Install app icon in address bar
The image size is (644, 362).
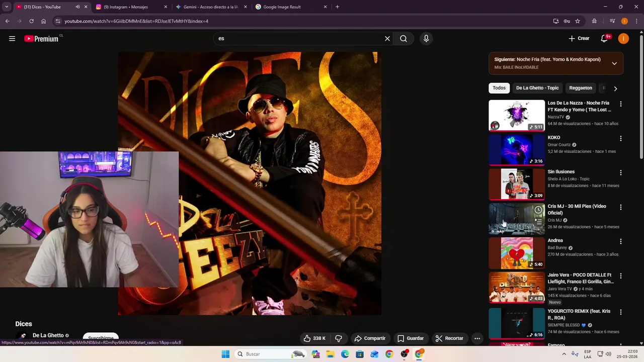pos(556,21)
